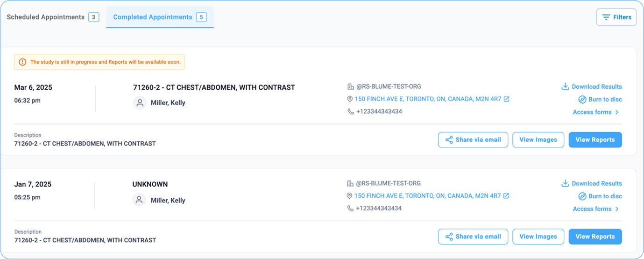Open external link icon beside Mar 6 address

[507, 99]
